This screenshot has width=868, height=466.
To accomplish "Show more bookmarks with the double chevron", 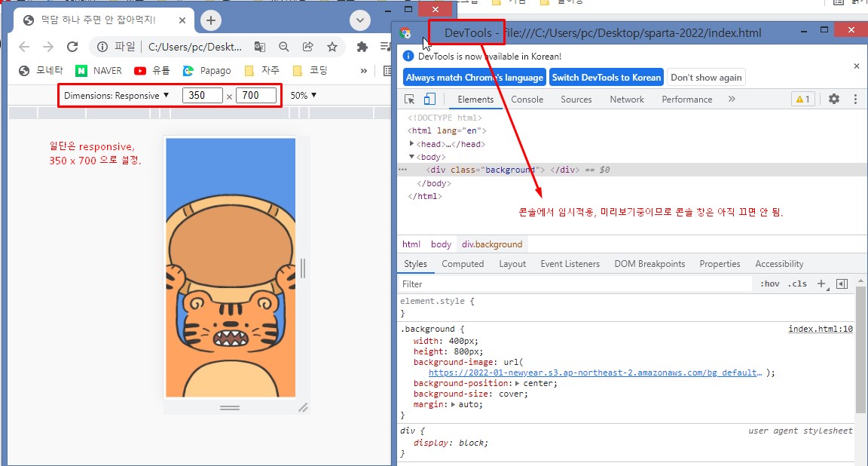I will pyautogui.click(x=363, y=71).
